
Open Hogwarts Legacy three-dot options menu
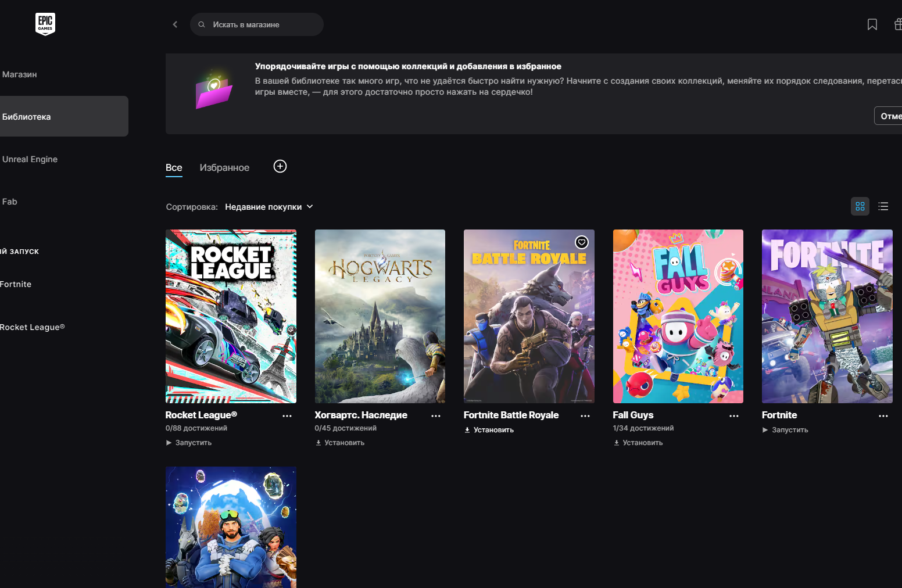click(436, 416)
